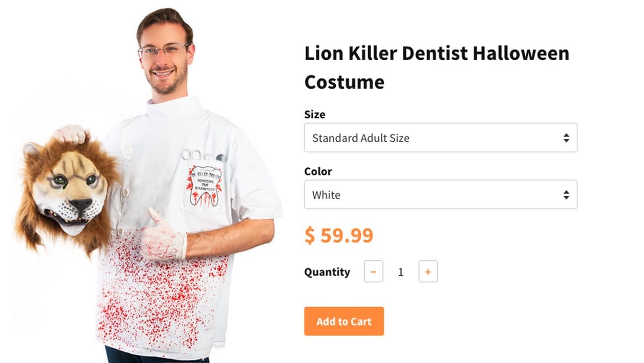Click the dental tools in the shirt pocket
This screenshot has height=363, width=644.
click(204, 156)
